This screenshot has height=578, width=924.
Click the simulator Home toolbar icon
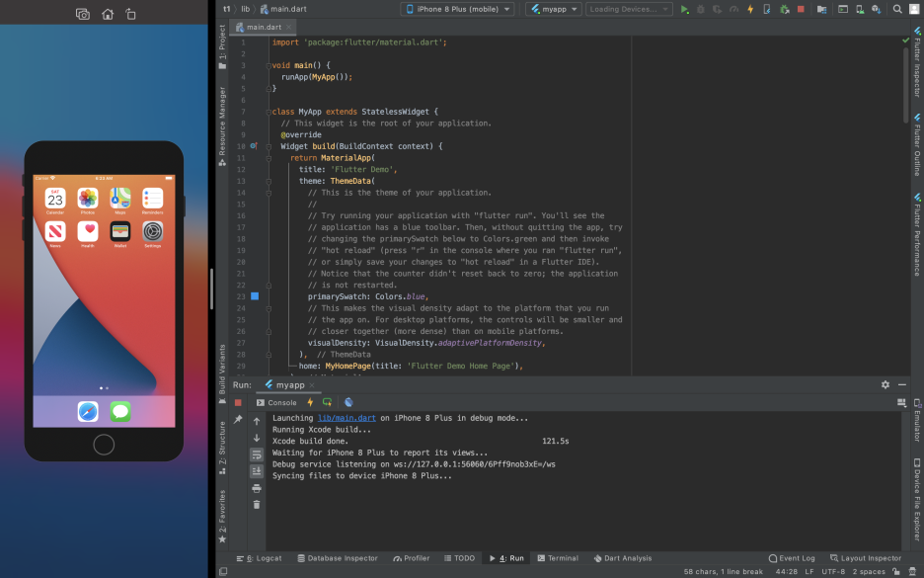coord(108,14)
